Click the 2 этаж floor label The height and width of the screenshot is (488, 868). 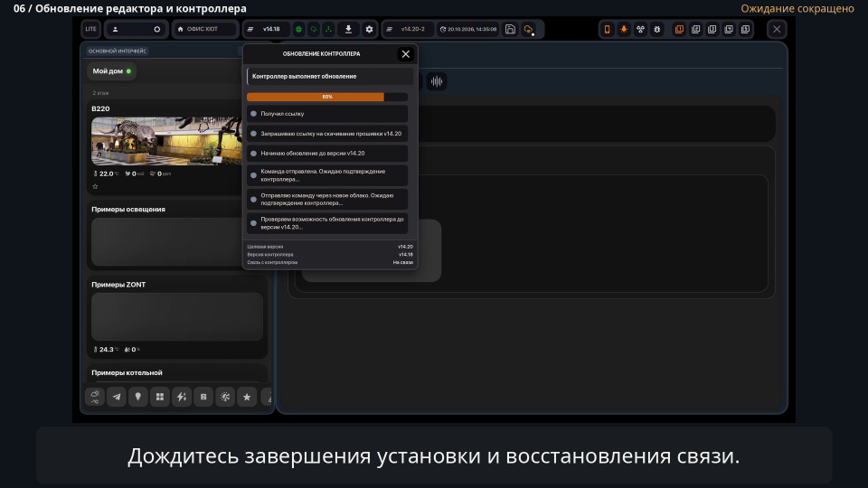coord(100,93)
